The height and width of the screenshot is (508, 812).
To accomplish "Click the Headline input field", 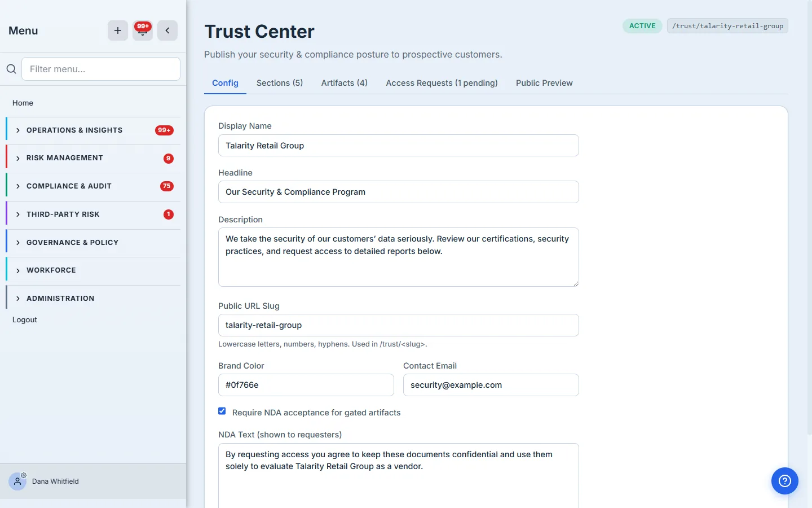I will pyautogui.click(x=399, y=192).
